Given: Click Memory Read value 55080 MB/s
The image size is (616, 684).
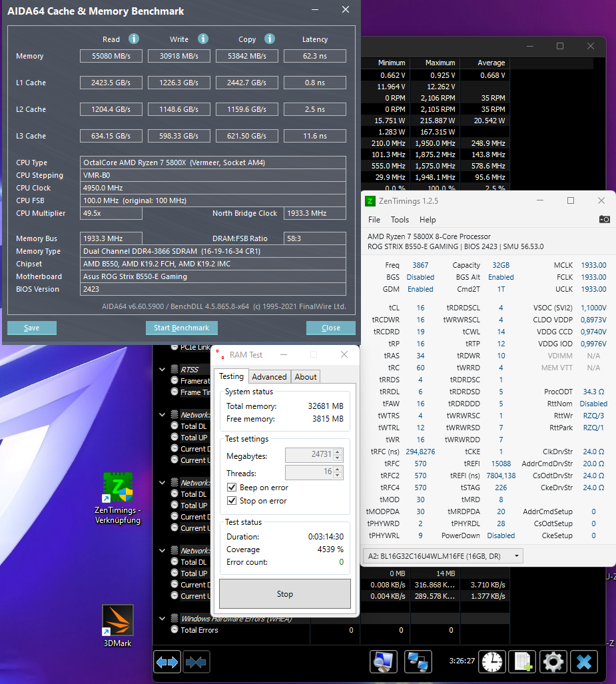Looking at the screenshot, I should pyautogui.click(x=111, y=56).
